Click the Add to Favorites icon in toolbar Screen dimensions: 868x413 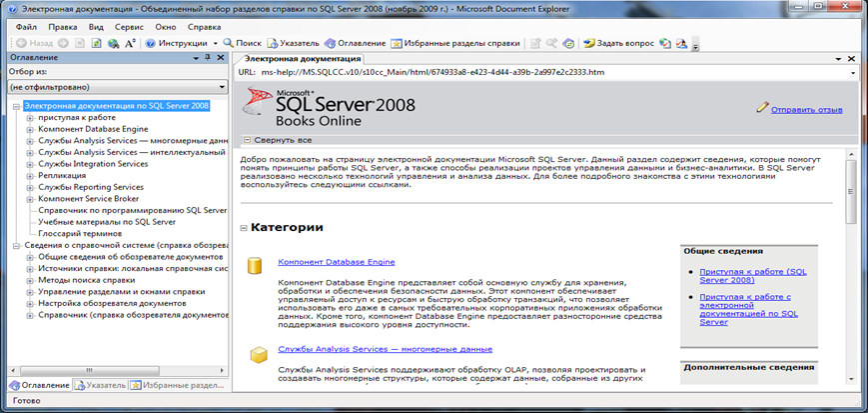tap(535, 43)
